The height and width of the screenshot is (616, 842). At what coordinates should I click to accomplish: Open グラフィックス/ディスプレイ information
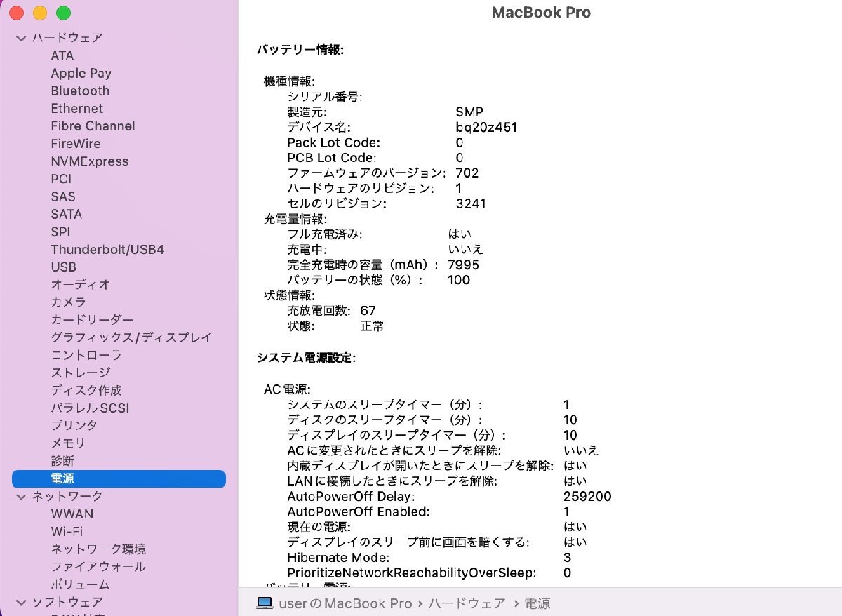131,337
